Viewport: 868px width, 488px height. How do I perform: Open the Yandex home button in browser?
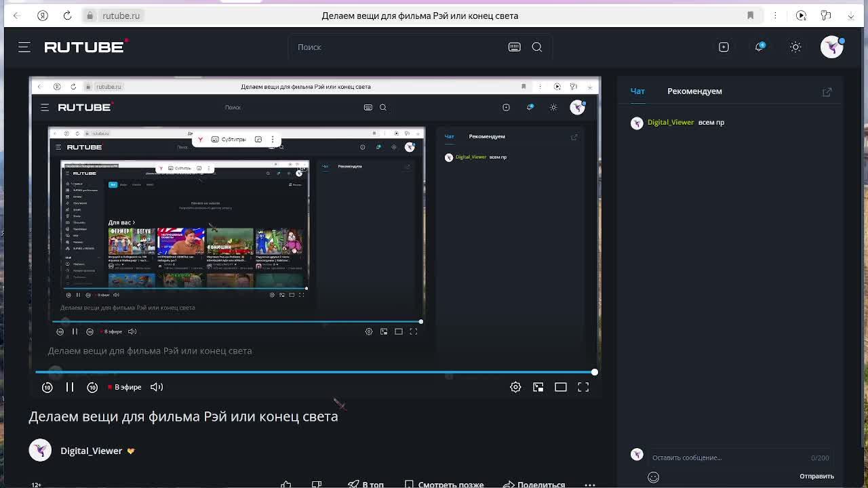pyautogui.click(x=43, y=16)
